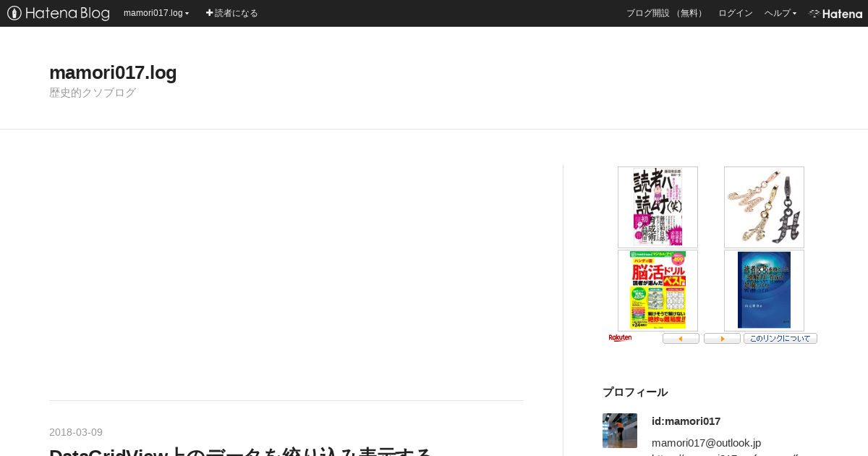Click the next arrow in Rakuten widget

(x=722, y=339)
